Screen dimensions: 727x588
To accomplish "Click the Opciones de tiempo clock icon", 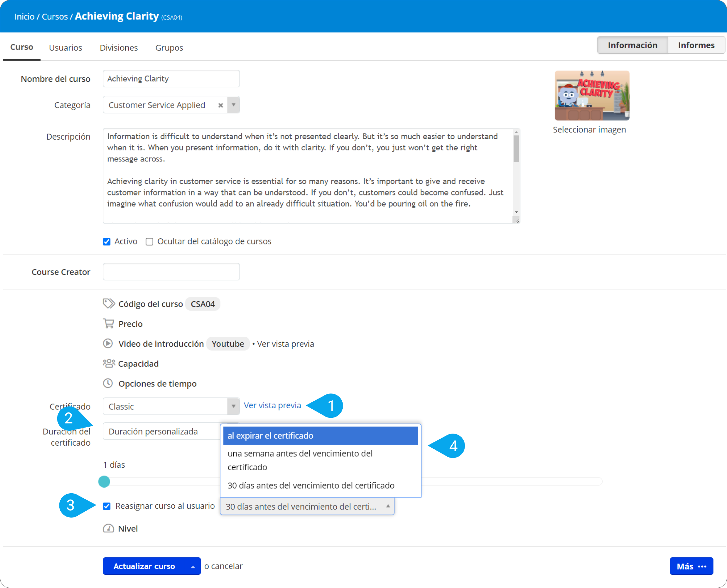I will coord(108,383).
